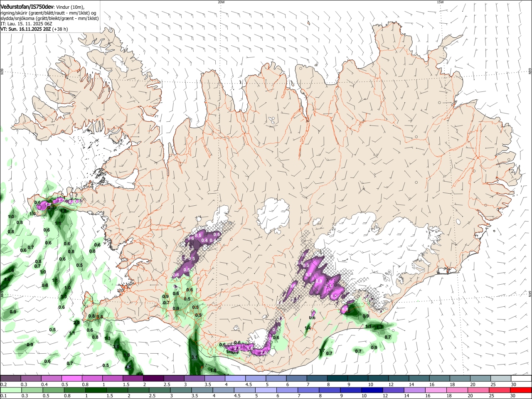The width and height of the screenshot is (532, 399).
Task: Click the '0.4' label in the upper legend
Action: [44, 384]
